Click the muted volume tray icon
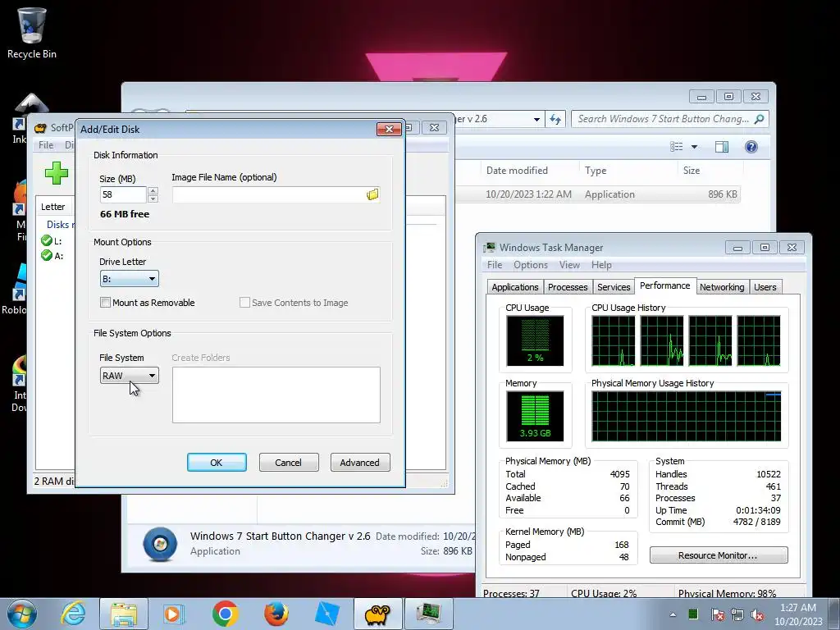 click(x=757, y=614)
